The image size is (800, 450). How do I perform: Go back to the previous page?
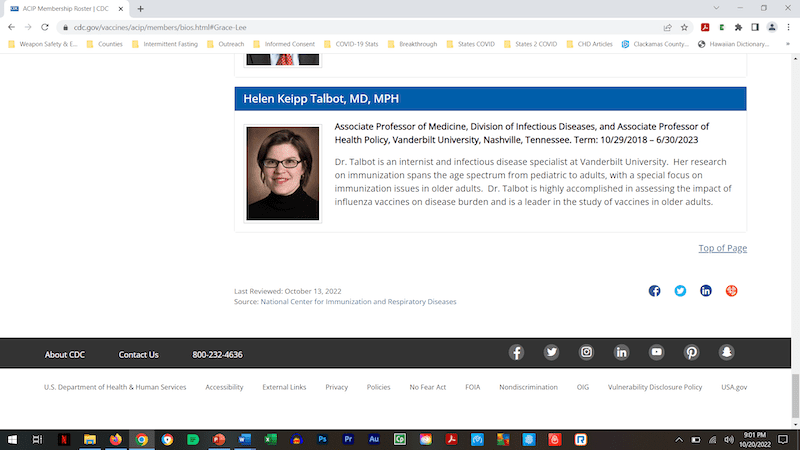tap(11, 27)
